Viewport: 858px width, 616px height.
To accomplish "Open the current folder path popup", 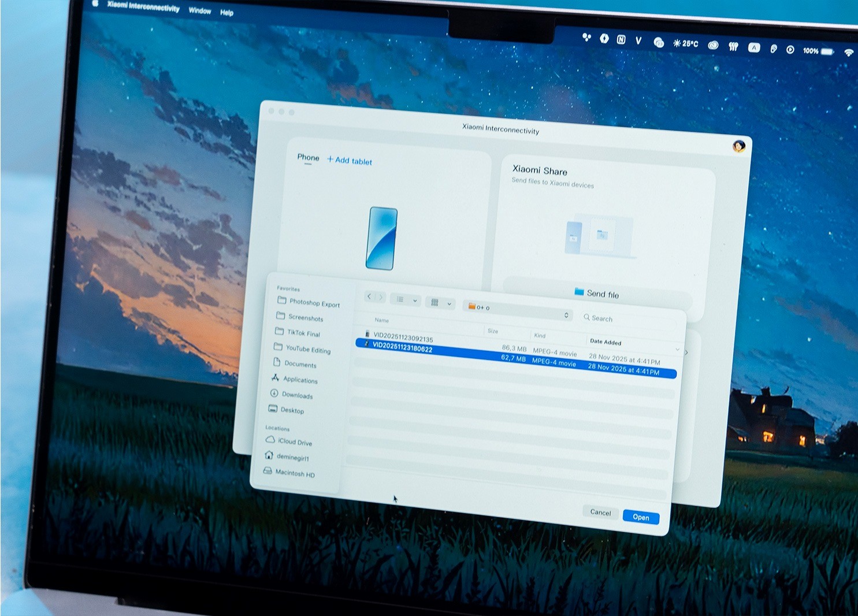I will (518, 311).
